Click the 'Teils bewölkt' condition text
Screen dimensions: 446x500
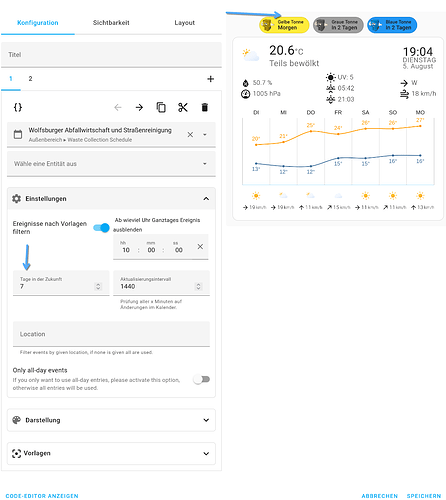tap(294, 63)
